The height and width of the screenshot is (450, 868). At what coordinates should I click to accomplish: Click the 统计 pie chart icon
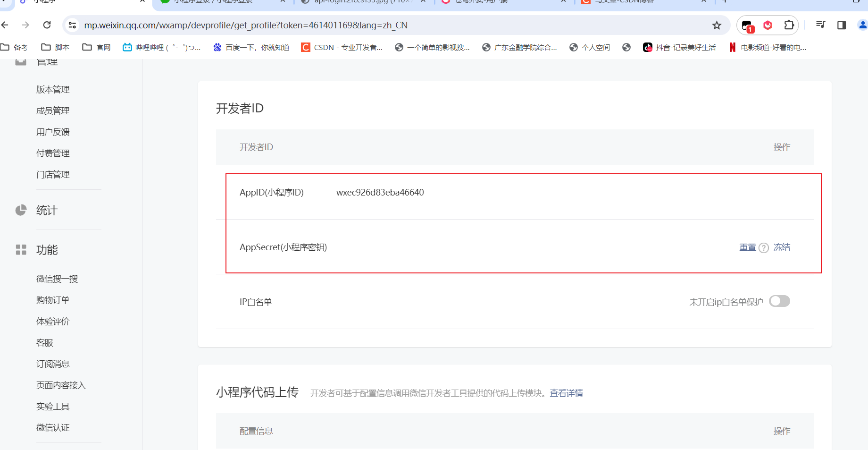21,210
